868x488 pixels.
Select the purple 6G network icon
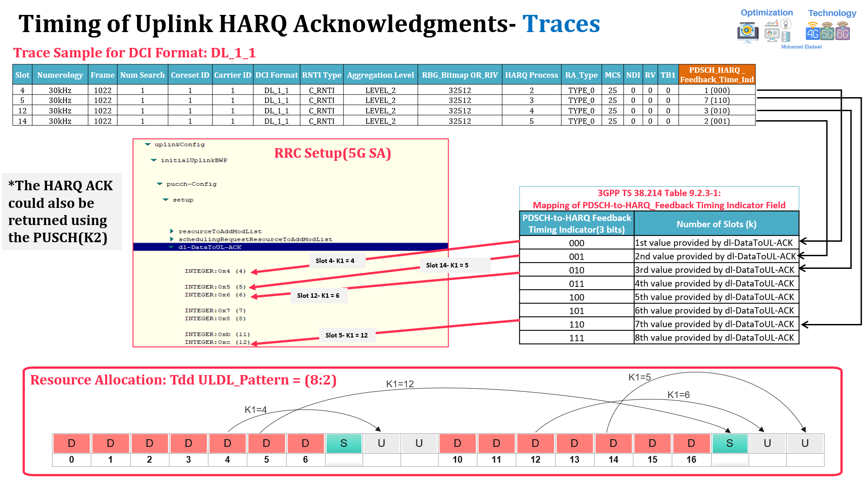(x=842, y=34)
